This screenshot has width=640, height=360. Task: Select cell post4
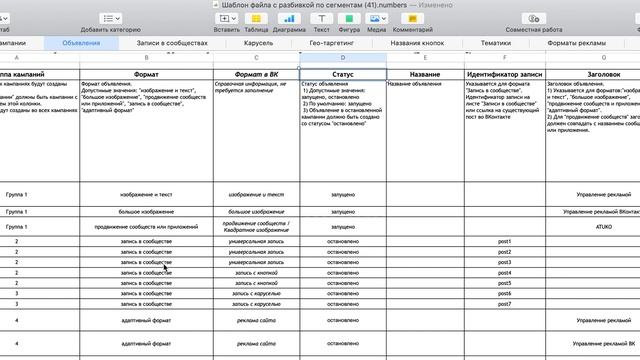click(x=504, y=273)
